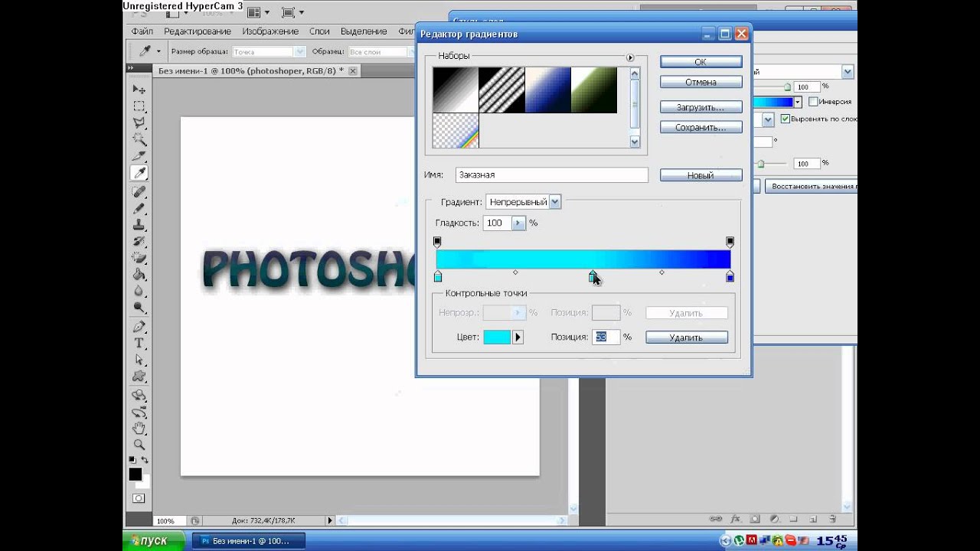Select the transparent rainbow gradient preset
This screenshot has height=551, width=980.
(456, 131)
